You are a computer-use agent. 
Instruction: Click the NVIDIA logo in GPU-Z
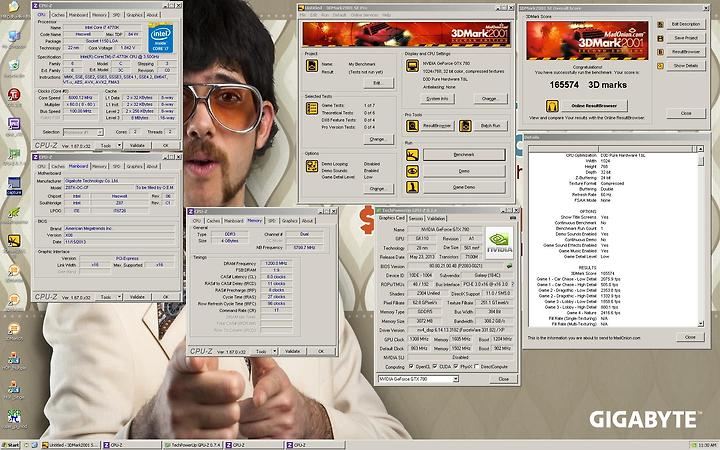(499, 242)
